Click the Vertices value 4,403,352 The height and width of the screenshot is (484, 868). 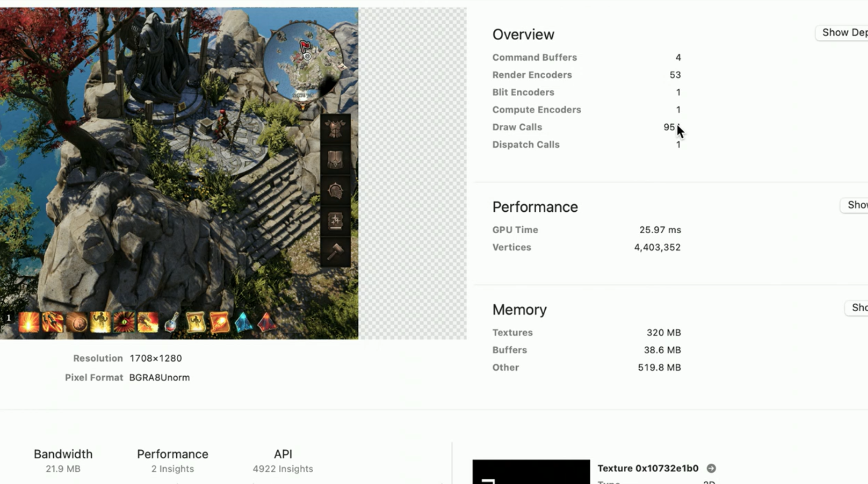click(657, 247)
